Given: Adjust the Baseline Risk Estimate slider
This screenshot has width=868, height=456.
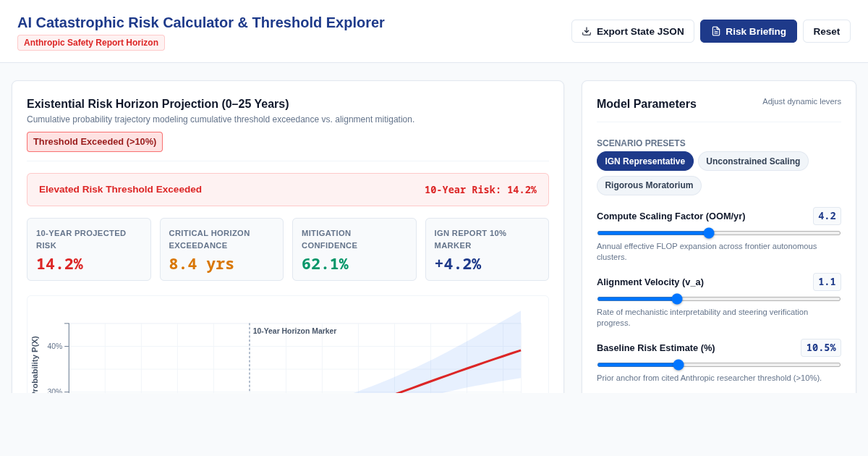Looking at the screenshot, I should pos(719,365).
